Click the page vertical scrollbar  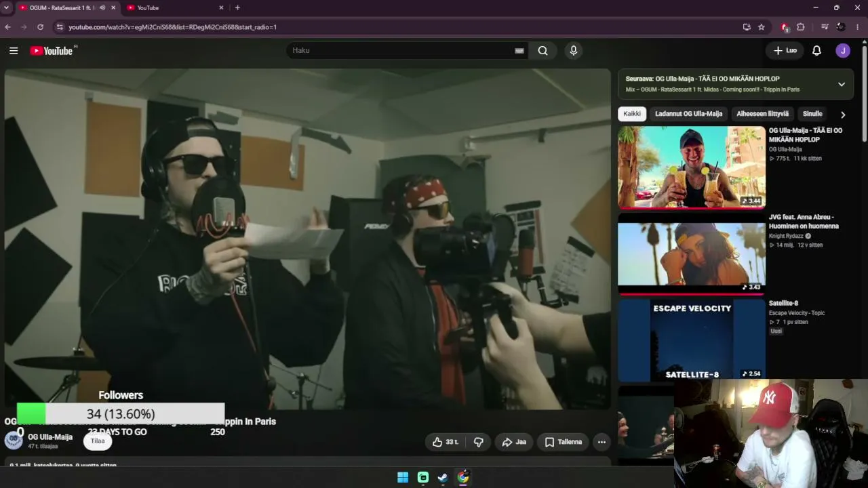click(x=864, y=95)
